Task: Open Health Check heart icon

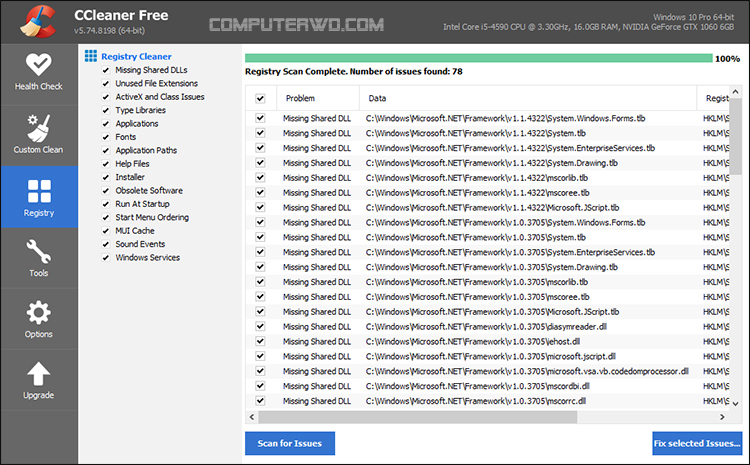Action: tap(39, 64)
